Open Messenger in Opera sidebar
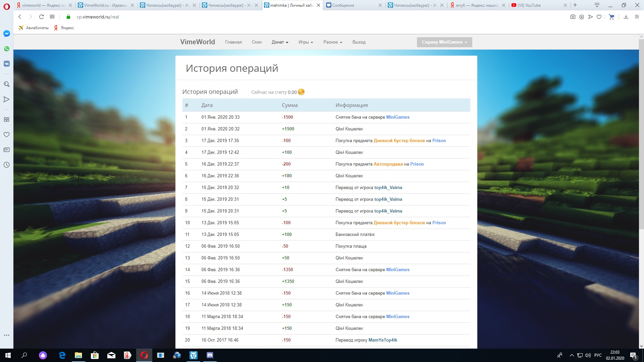This screenshot has width=644, height=362. [x=6, y=34]
